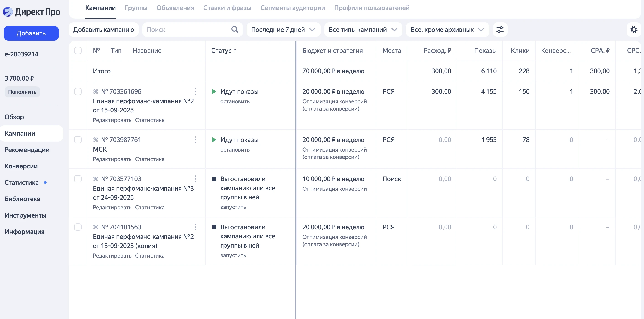Open table settings gear icon

tap(634, 30)
